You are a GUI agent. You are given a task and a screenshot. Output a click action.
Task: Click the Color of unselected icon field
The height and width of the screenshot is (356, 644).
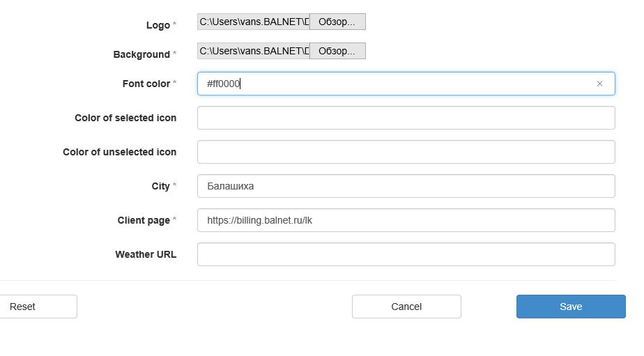(x=406, y=152)
